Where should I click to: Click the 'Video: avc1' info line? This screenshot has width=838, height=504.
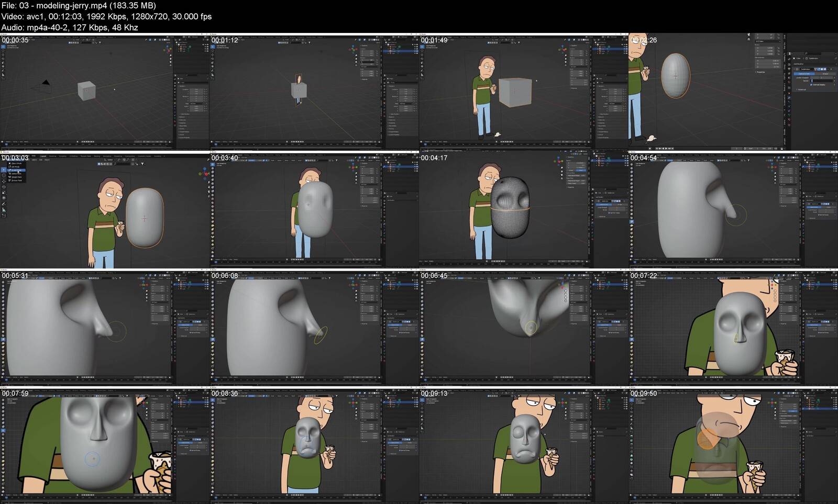(x=106, y=16)
